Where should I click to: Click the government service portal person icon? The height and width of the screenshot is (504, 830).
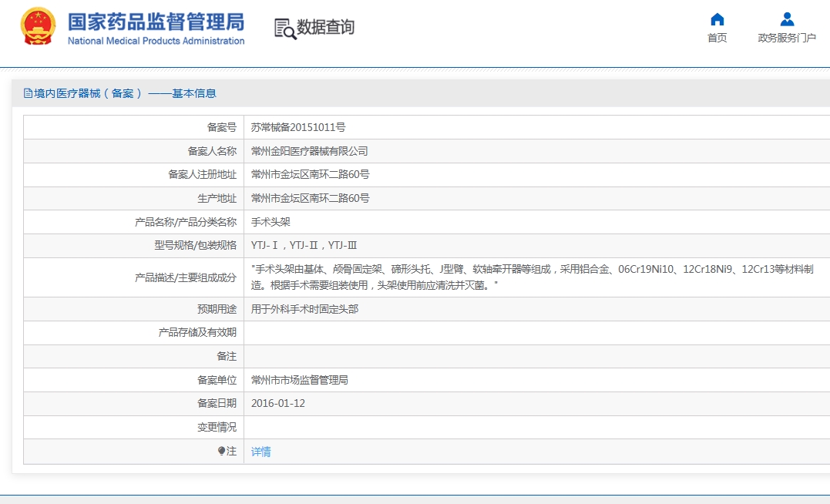pos(787,19)
